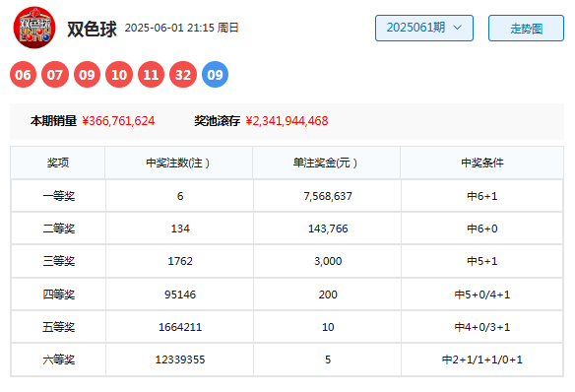Select the 中奖注数(注) column header
The image size is (575, 392).
click(x=178, y=163)
